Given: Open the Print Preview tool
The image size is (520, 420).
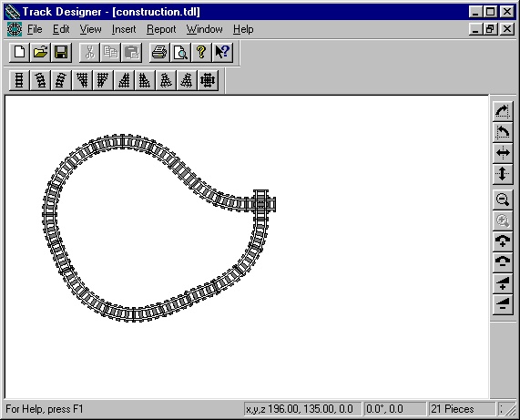Looking at the screenshot, I should point(180,53).
